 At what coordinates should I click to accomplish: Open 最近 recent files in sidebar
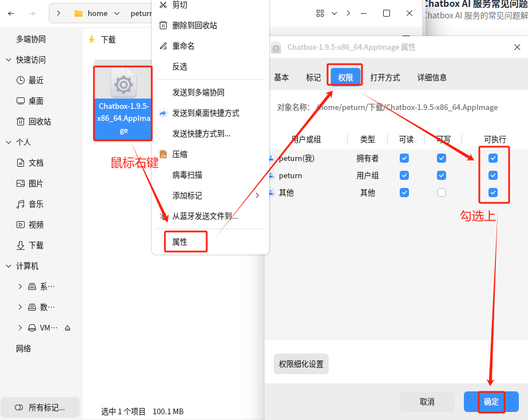tap(36, 80)
